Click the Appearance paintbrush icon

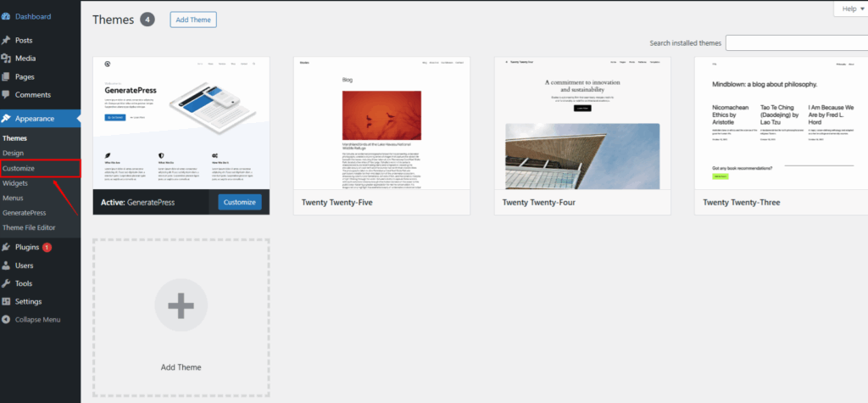click(x=6, y=119)
